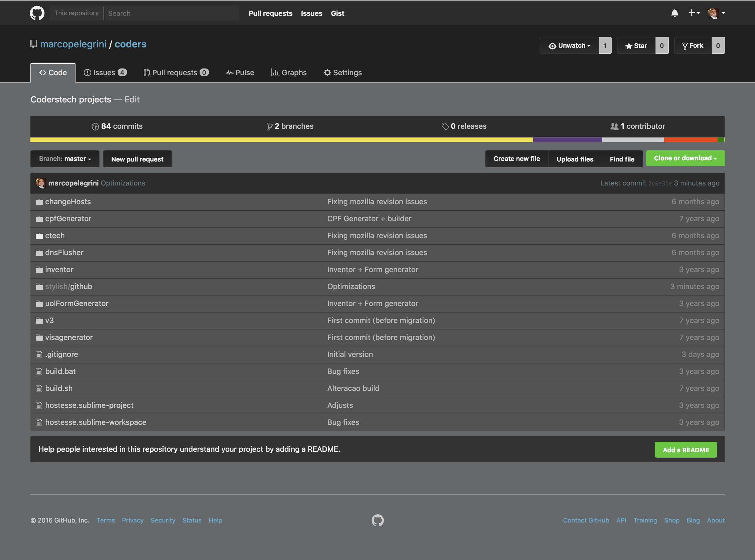Viewport: 755px width, 560px height.
Task: Click the hostesse.sublime-workspace file icon
Action: (x=39, y=422)
